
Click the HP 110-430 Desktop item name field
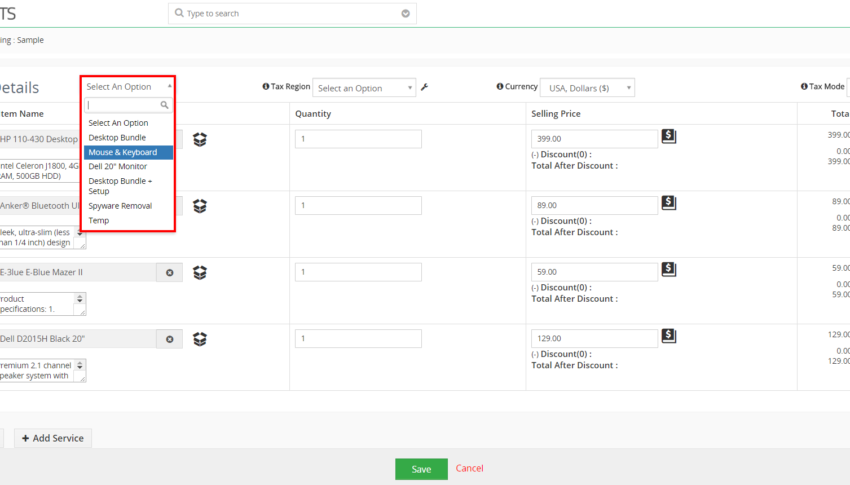[x=41, y=139]
